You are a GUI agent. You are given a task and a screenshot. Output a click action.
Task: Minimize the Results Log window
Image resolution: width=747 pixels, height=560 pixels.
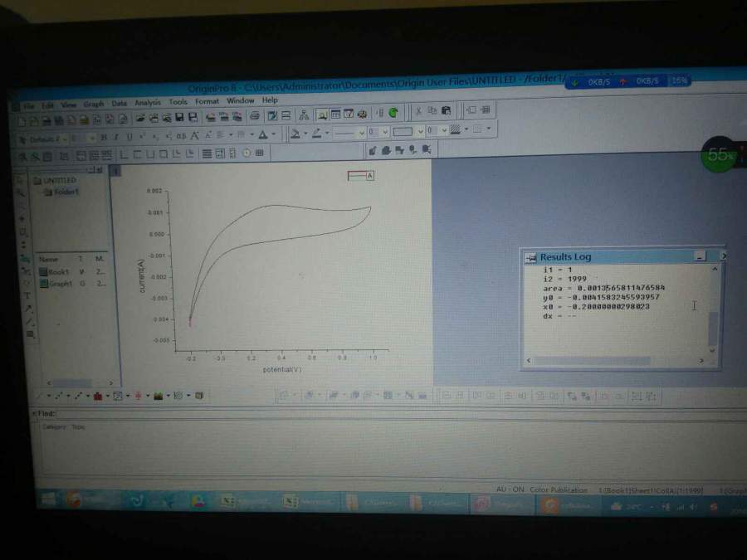pyautogui.click(x=700, y=256)
